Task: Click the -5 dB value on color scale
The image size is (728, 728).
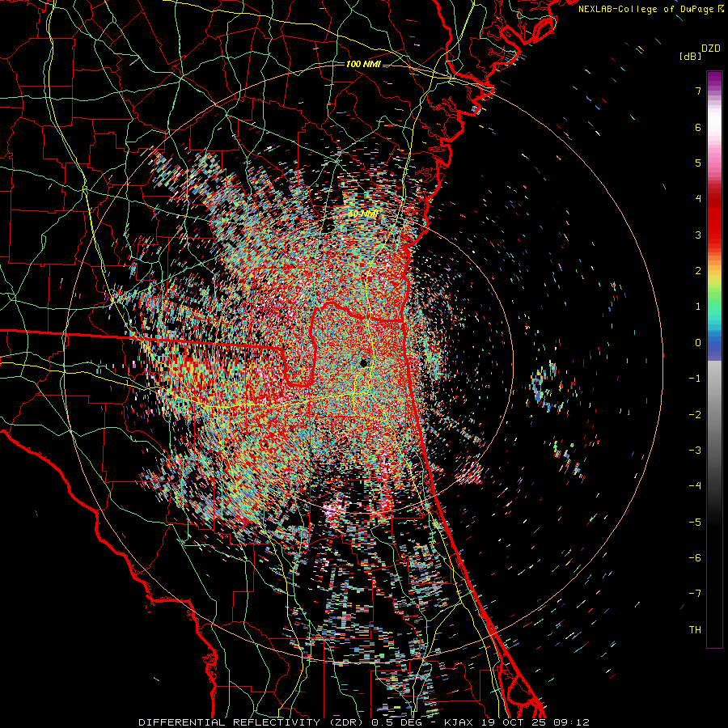Action: (x=695, y=523)
